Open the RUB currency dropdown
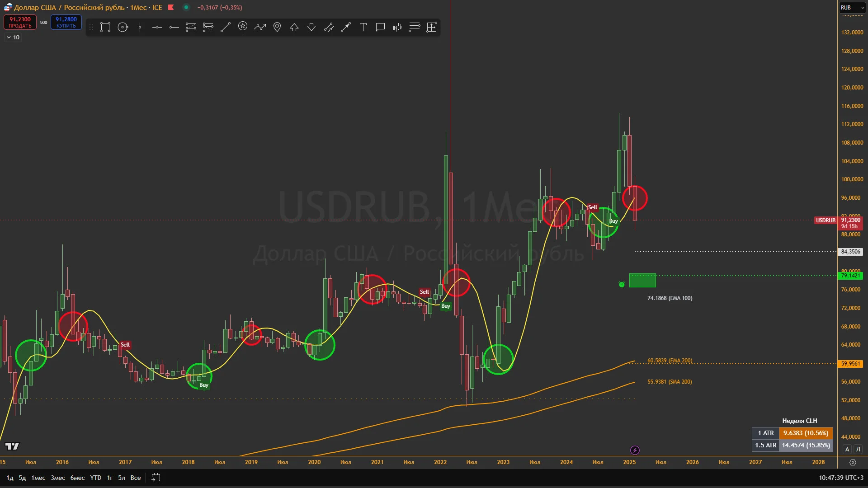868x488 pixels. pyautogui.click(x=852, y=8)
